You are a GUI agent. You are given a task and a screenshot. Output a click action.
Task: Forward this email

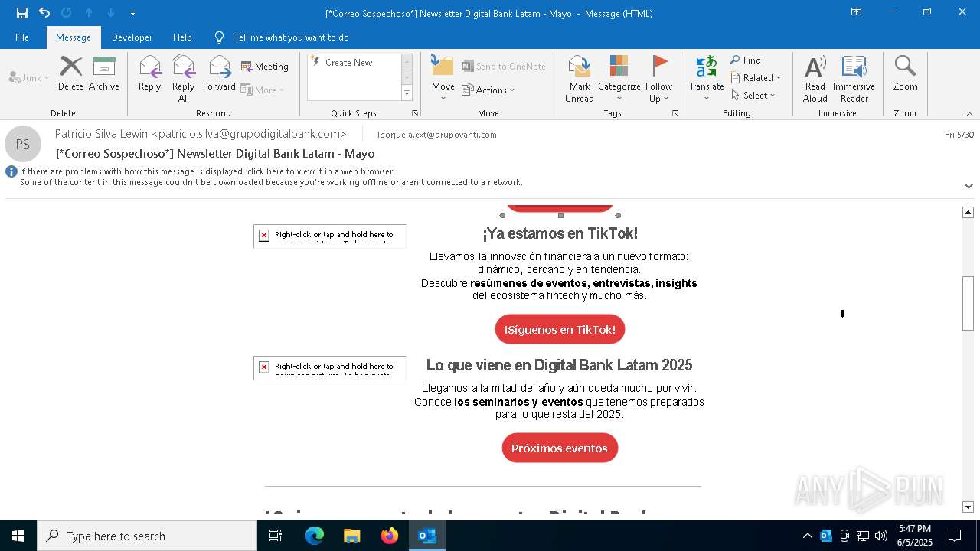[x=219, y=74]
